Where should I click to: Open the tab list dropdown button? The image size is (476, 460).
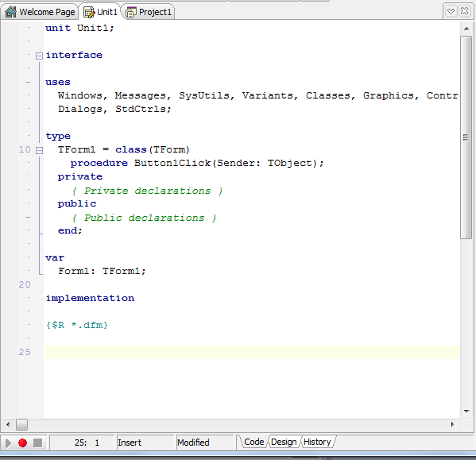coord(451,12)
